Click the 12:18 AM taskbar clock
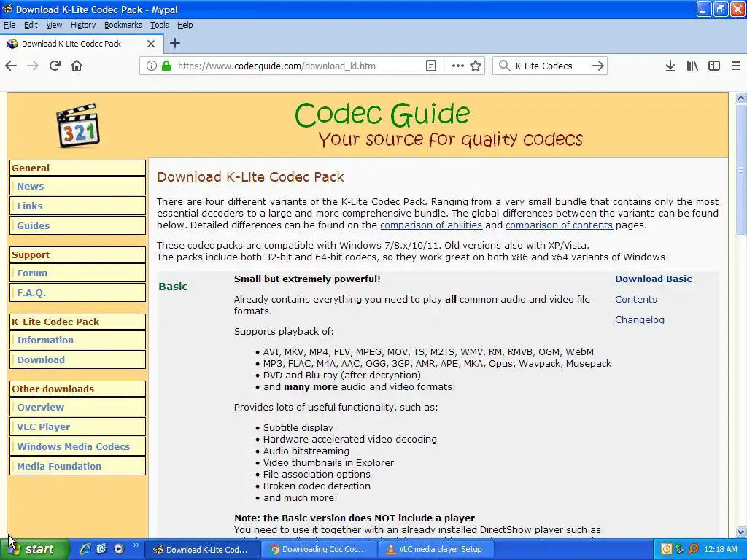Screen dimensions: 747x560 (x=720, y=549)
